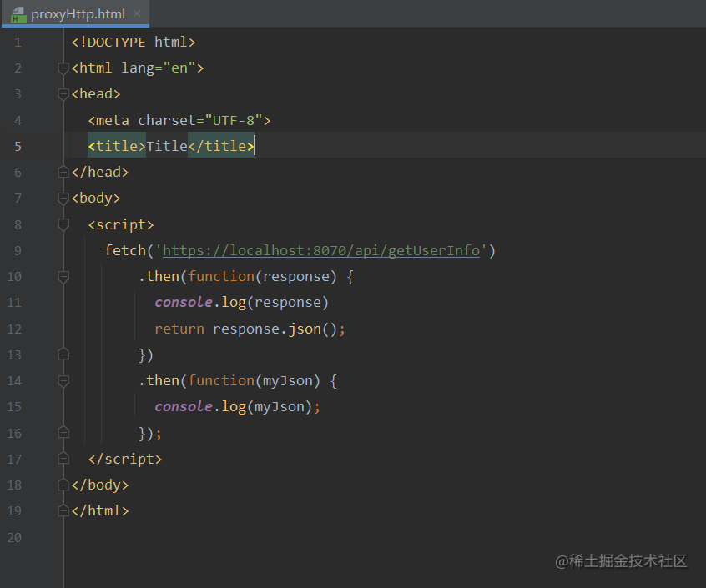Click the fold end marker at </script> line 17
This screenshot has height=588, width=706.
click(x=63, y=459)
